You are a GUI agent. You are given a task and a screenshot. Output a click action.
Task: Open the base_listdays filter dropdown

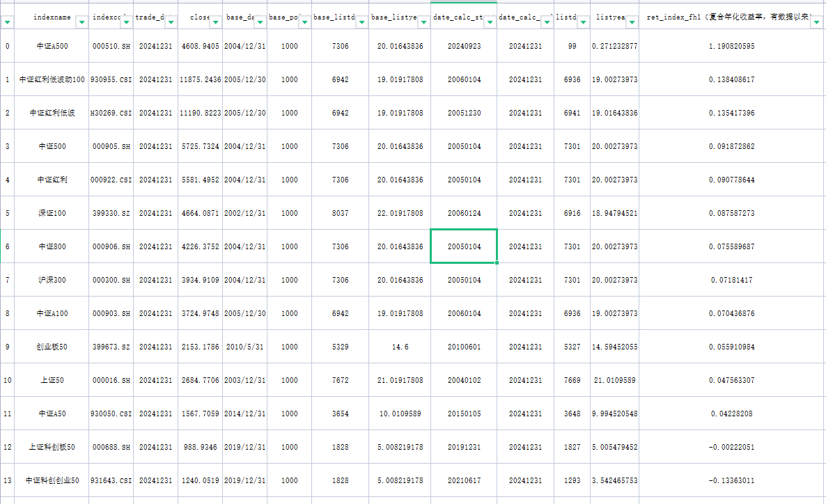[x=360, y=23]
